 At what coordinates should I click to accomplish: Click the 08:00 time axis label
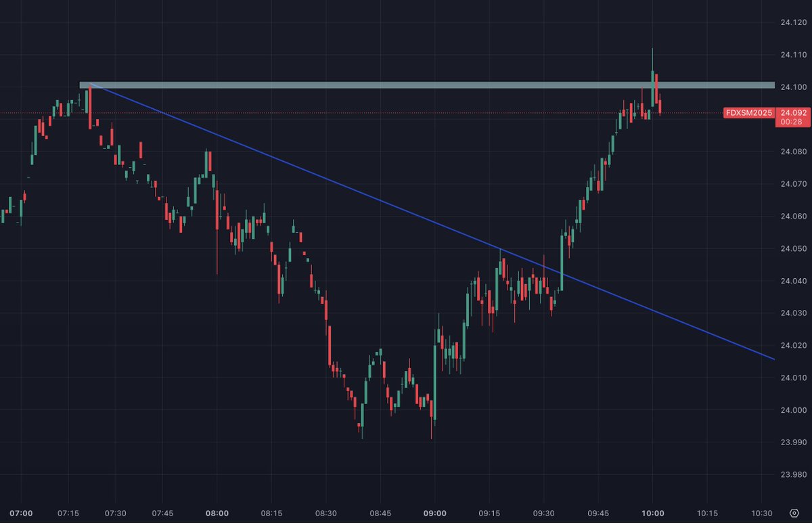click(217, 513)
